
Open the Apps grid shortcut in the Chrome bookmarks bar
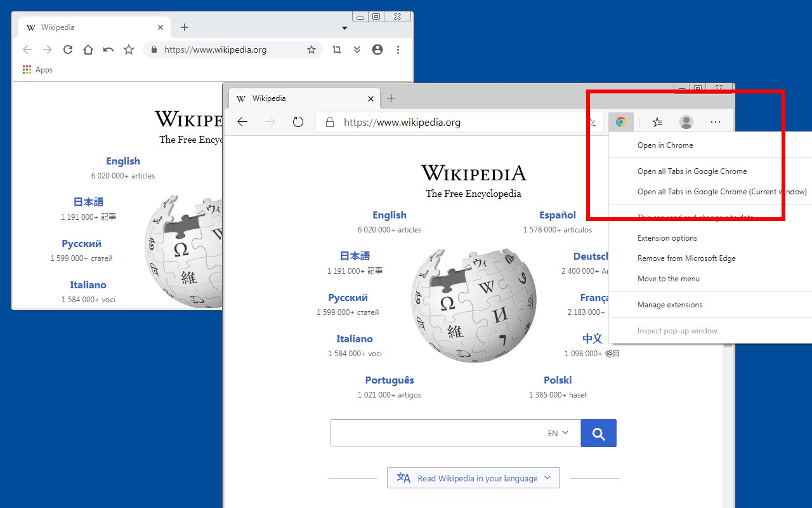(27, 70)
